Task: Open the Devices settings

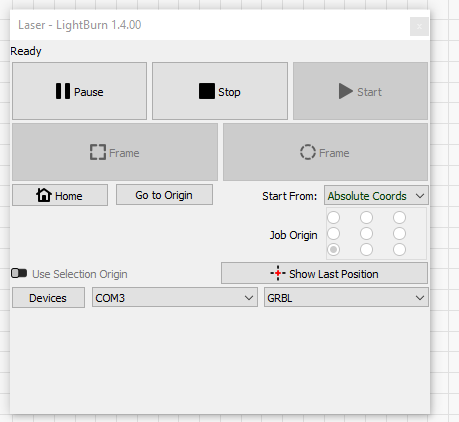Action: (x=48, y=298)
